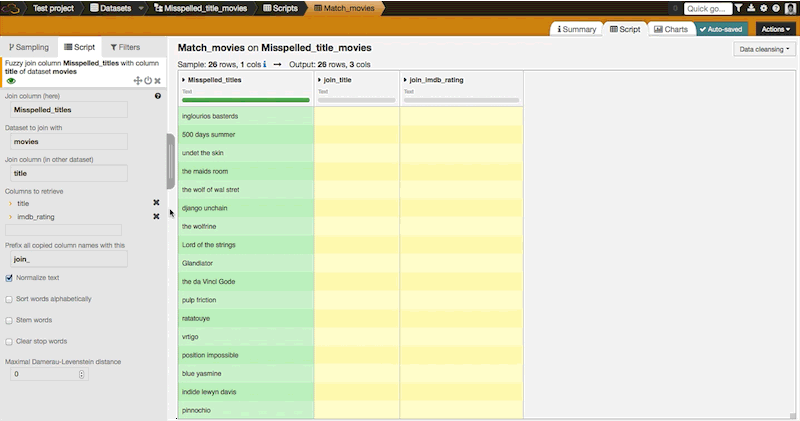The height and width of the screenshot is (421, 800).
Task: Remove the title column to retrieve
Action: click(156, 203)
